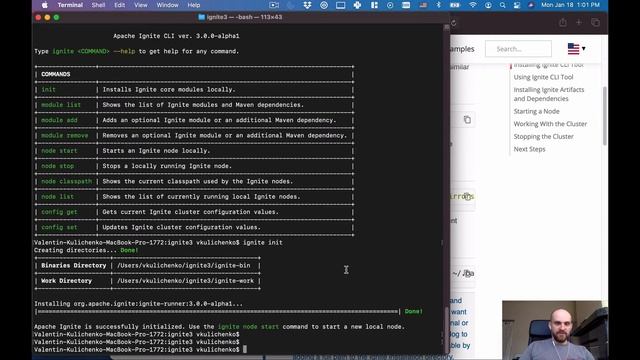Click the US flag input source in menu bar

coord(423,5)
